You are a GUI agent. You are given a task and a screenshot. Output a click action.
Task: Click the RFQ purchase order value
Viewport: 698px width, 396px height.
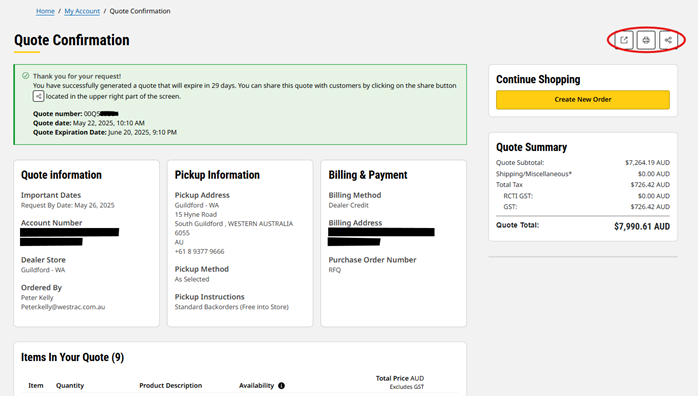335,270
